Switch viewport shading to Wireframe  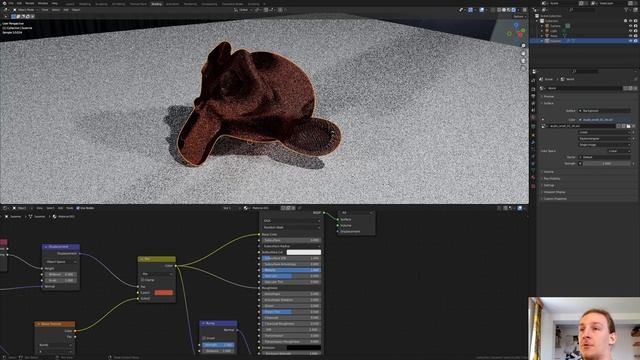(x=499, y=10)
